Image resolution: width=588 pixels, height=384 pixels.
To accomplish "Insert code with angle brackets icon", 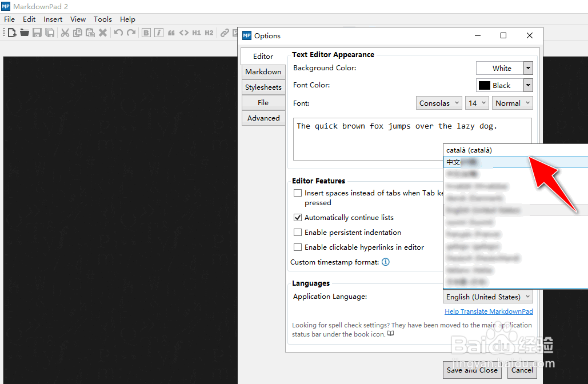I will pos(184,33).
